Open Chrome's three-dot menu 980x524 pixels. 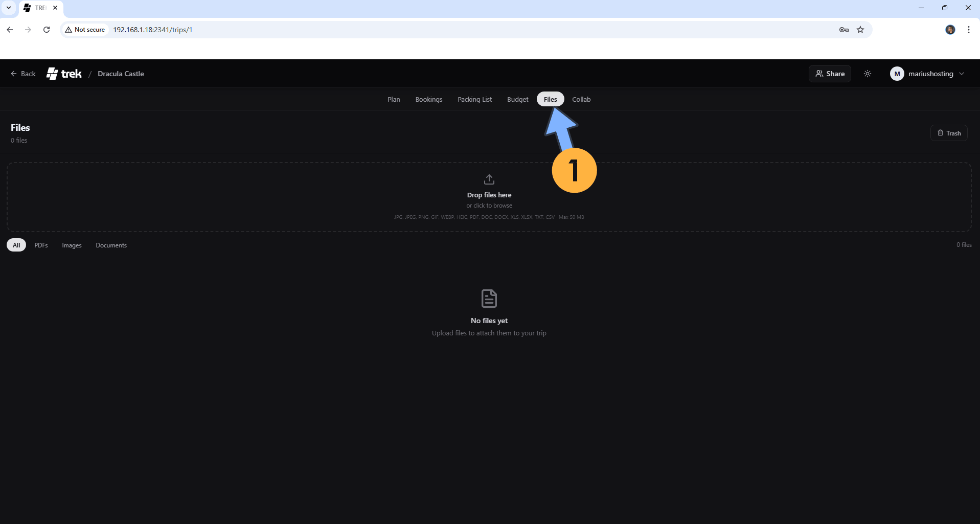(x=968, y=30)
